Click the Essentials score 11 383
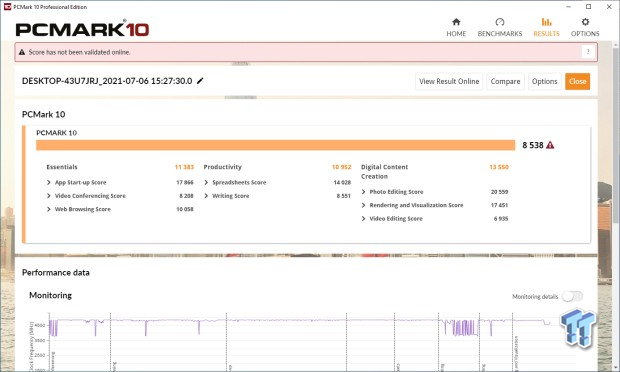Viewport: 620px width, 372px height. pyautogui.click(x=184, y=167)
